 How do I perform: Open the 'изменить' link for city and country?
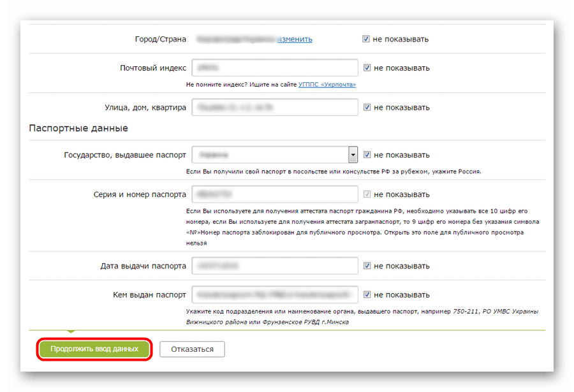(295, 39)
